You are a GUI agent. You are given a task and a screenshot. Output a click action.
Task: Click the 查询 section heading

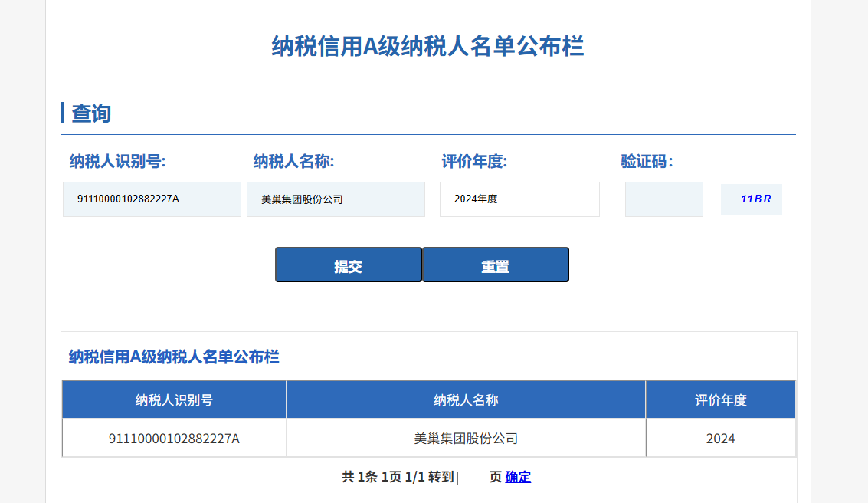click(91, 113)
